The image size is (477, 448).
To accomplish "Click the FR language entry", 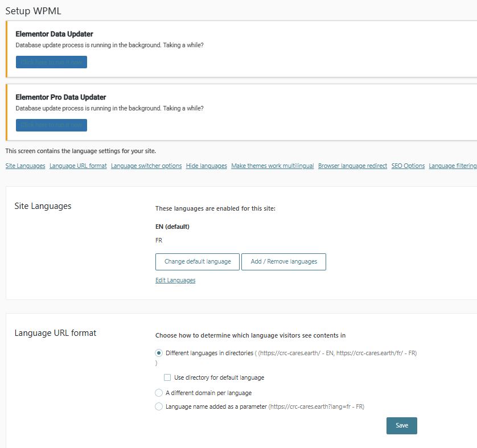I will point(159,240).
